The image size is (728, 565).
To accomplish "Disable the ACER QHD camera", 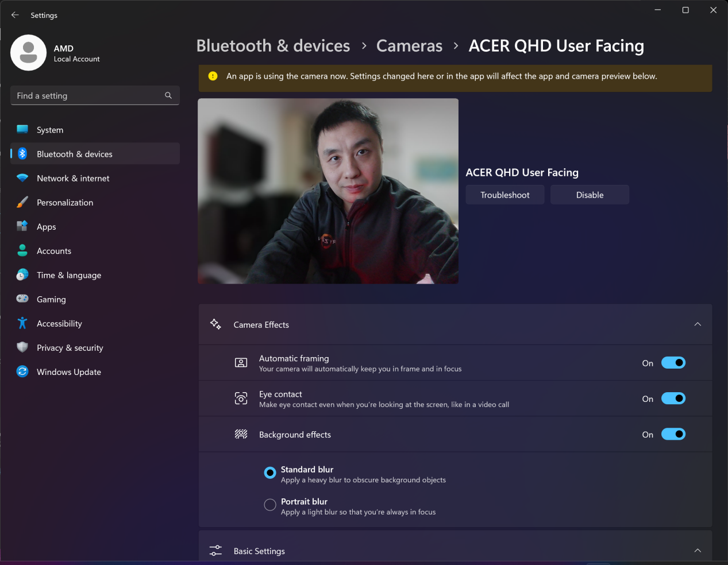I will click(x=590, y=195).
